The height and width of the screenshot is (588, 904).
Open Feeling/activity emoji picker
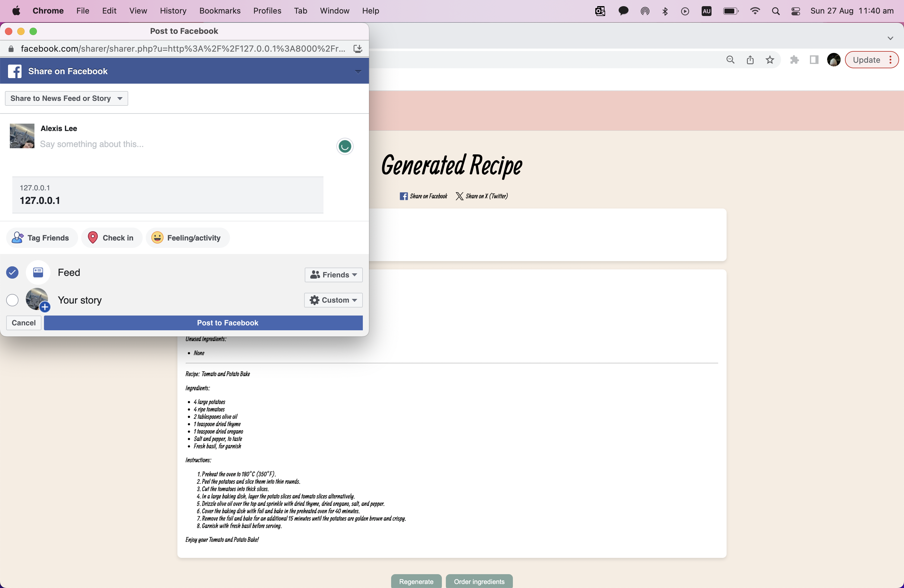coord(157,238)
